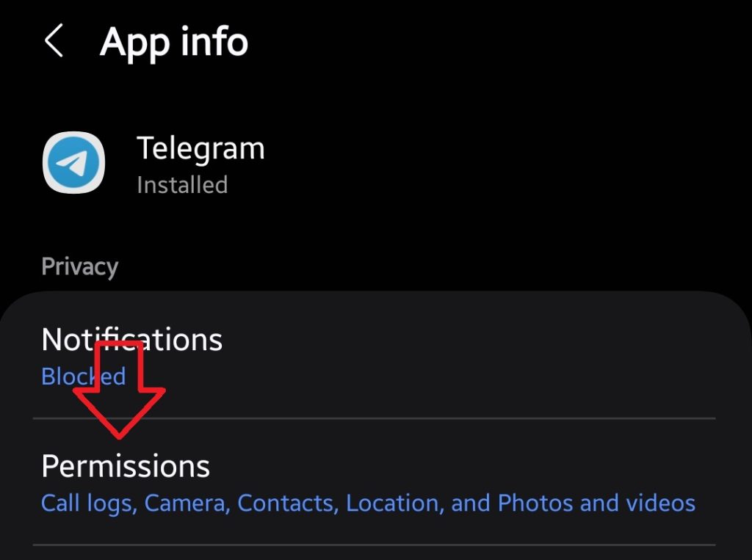
Task: Click the divider line below Permissions
Action: [375, 545]
